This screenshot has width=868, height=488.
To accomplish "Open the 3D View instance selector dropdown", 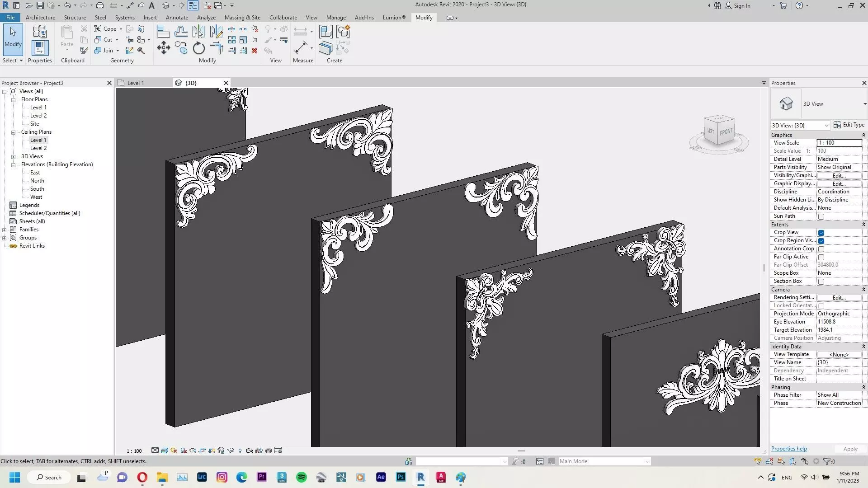I will (x=826, y=126).
